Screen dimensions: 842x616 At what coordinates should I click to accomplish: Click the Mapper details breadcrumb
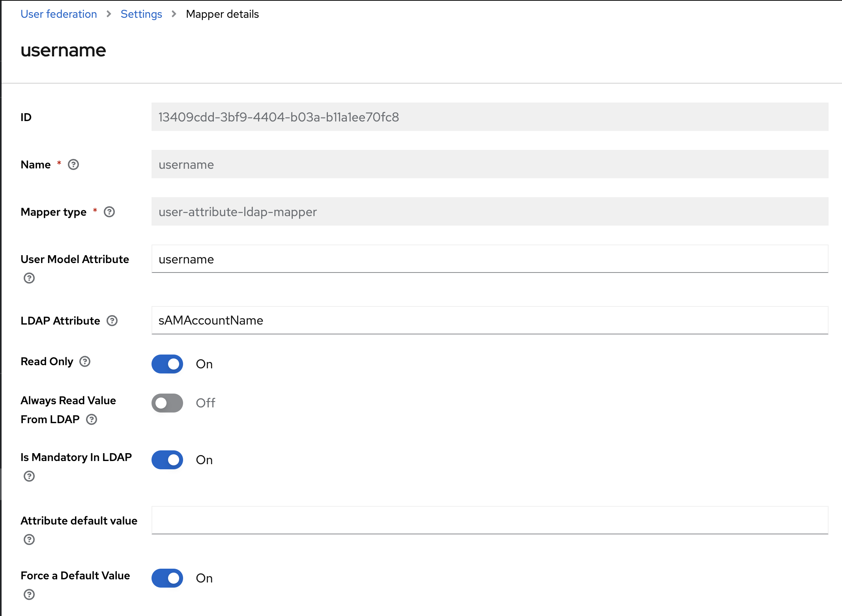pos(222,14)
